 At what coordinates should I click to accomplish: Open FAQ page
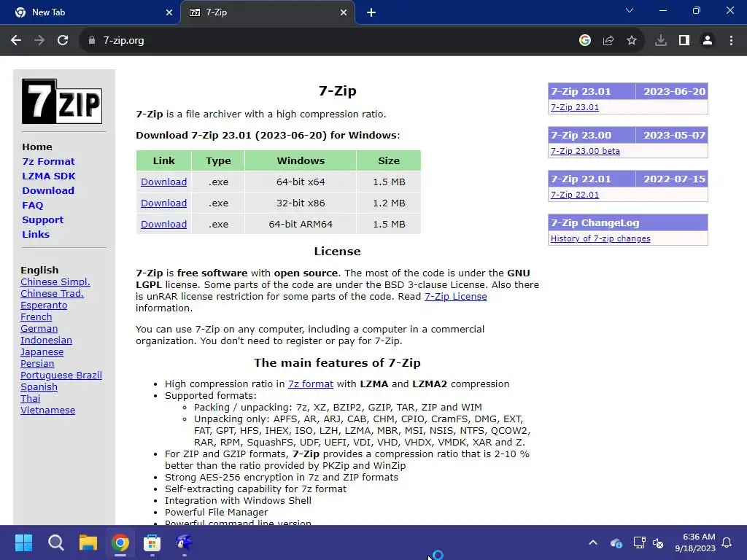tap(32, 205)
